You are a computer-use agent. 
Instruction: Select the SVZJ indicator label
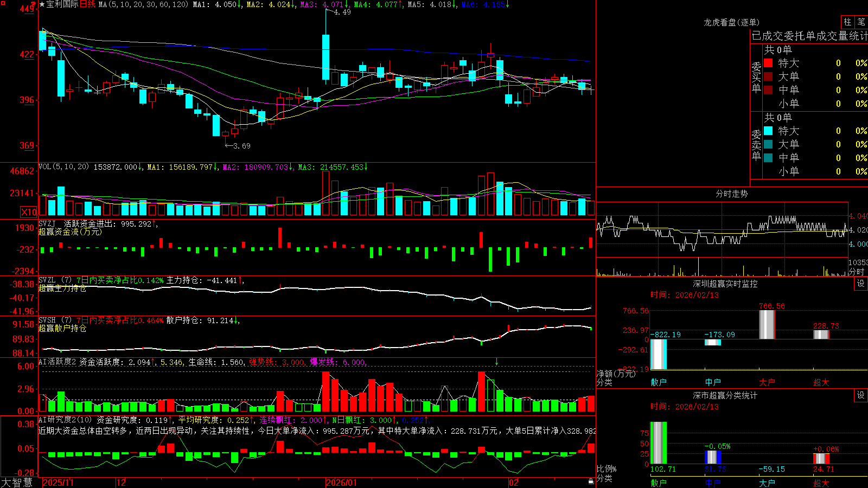47,223
